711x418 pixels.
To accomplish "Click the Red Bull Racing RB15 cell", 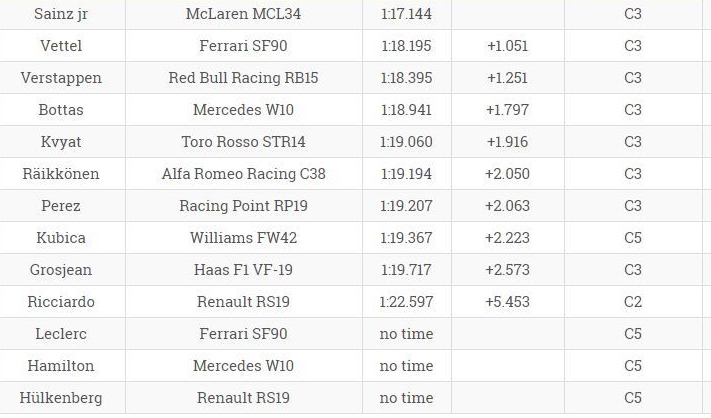I will (x=244, y=78).
